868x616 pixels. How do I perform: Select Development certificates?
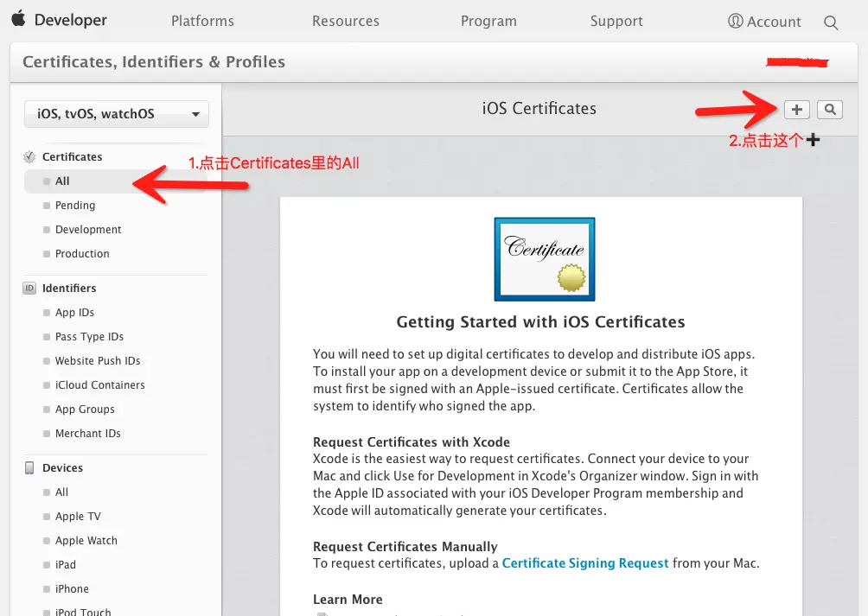click(x=88, y=230)
